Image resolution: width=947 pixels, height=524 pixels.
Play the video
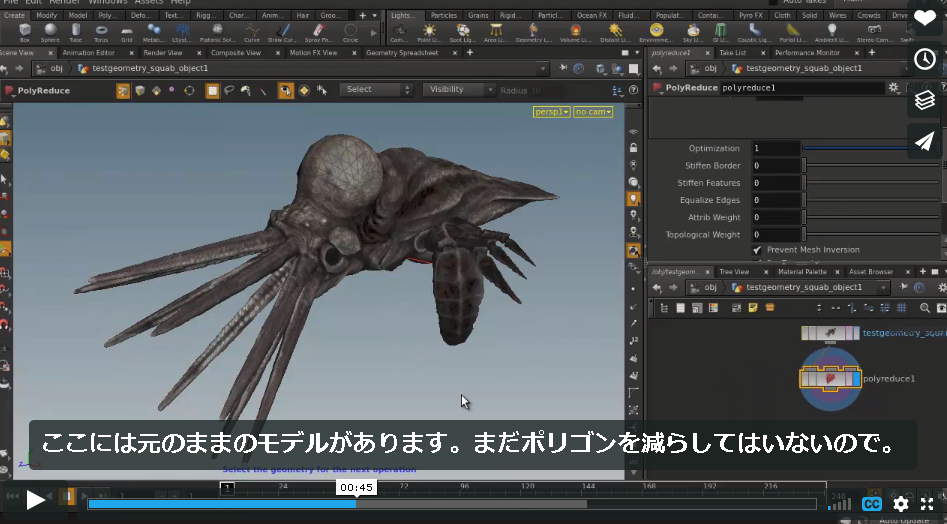tap(34, 500)
